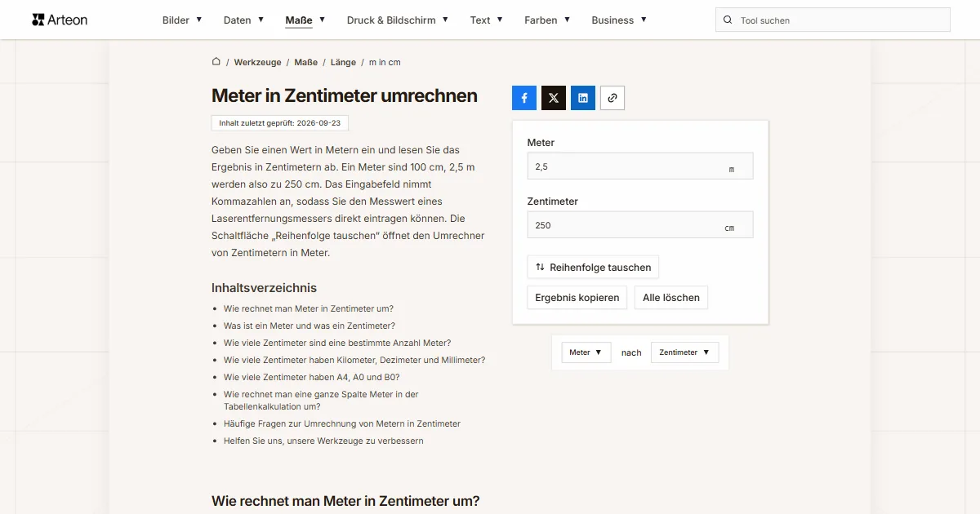Click the Arteon logo

(x=60, y=20)
